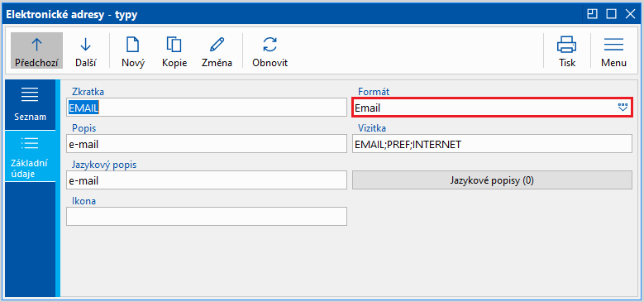644x302 pixels.
Task: Open the hamburger Menu in toolbar
Action: click(x=613, y=50)
